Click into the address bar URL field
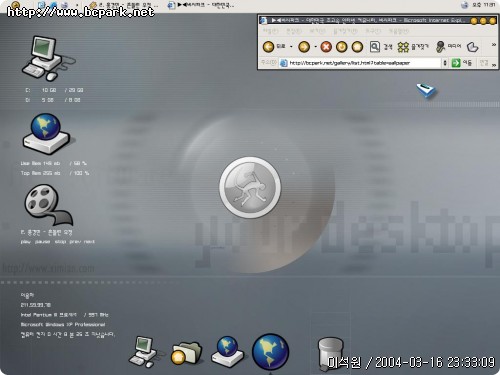 pyautogui.click(x=360, y=63)
